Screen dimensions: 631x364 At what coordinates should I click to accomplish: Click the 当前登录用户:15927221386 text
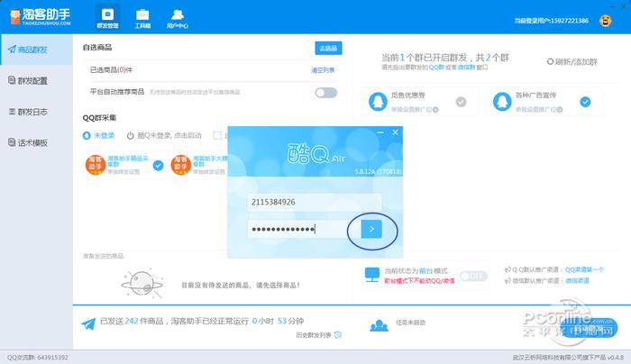(x=552, y=21)
